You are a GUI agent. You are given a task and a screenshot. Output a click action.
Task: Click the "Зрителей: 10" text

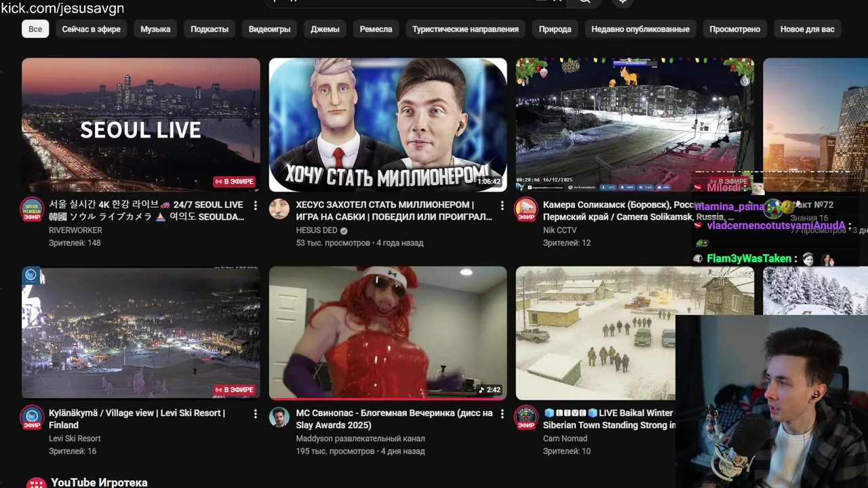[x=566, y=451]
